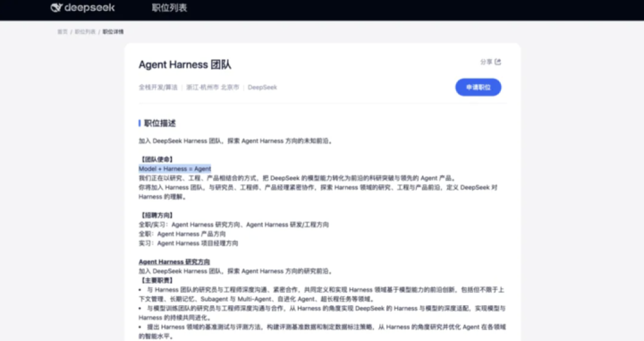Click the 全栈开发/算法 category tag
Image resolution: width=644 pixels, height=341 pixels.
click(x=158, y=87)
